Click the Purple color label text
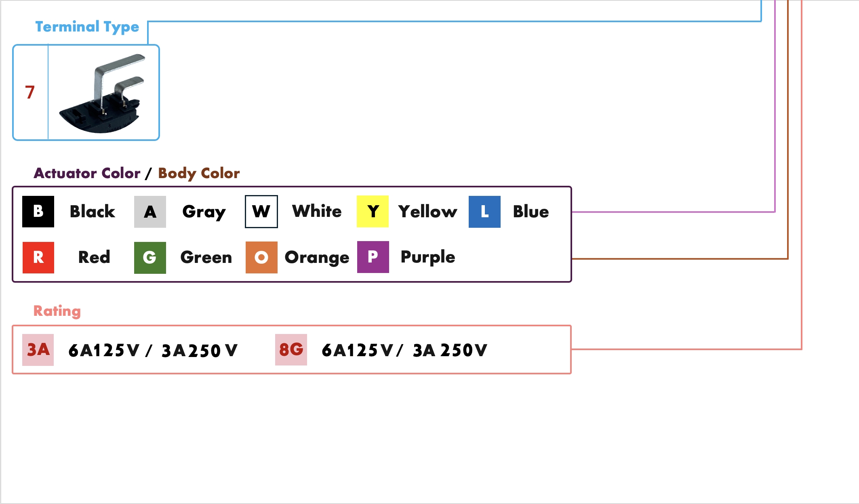Screen dimensions: 859x504 [427, 257]
